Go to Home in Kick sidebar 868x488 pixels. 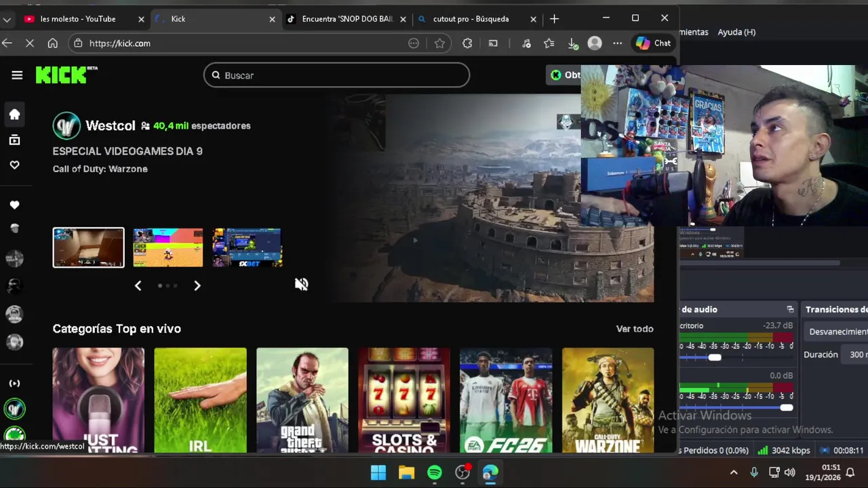click(x=14, y=115)
